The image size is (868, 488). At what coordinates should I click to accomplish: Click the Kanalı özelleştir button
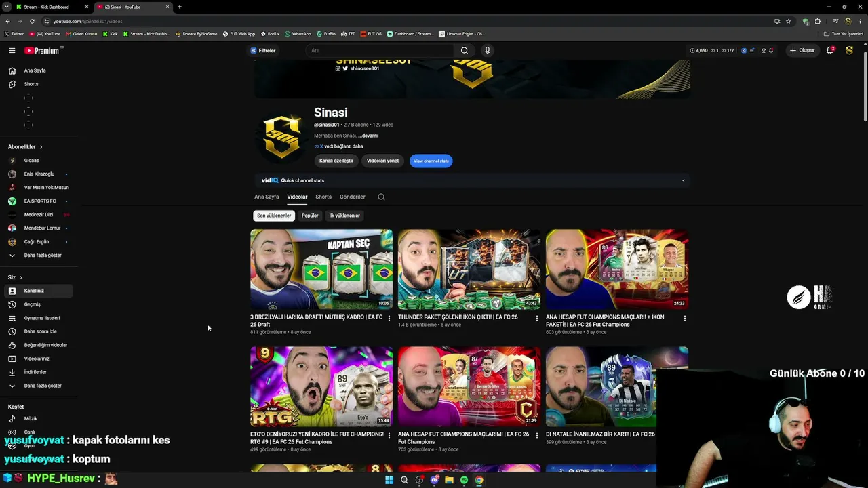(336, 161)
